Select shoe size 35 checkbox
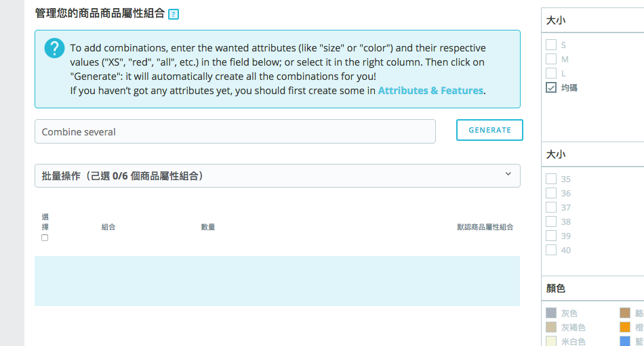Image resolution: width=644 pixels, height=346 pixels. click(551, 179)
